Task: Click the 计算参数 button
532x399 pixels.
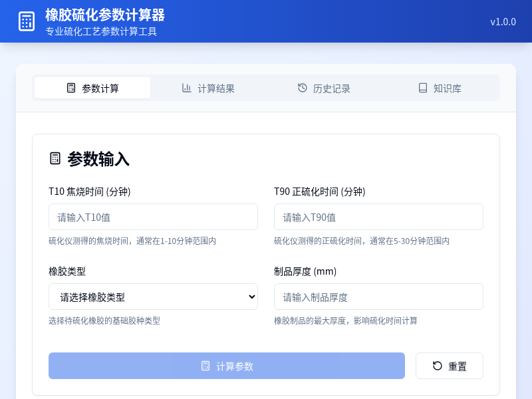Action: (x=227, y=366)
